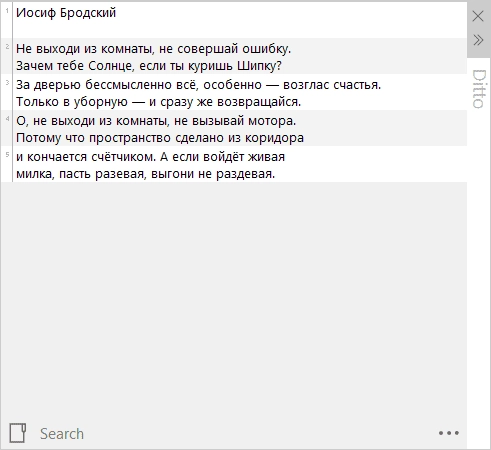Viewport: 491px width, 450px height.
Task: Close the Ditto clipboard window
Action: (478, 16)
